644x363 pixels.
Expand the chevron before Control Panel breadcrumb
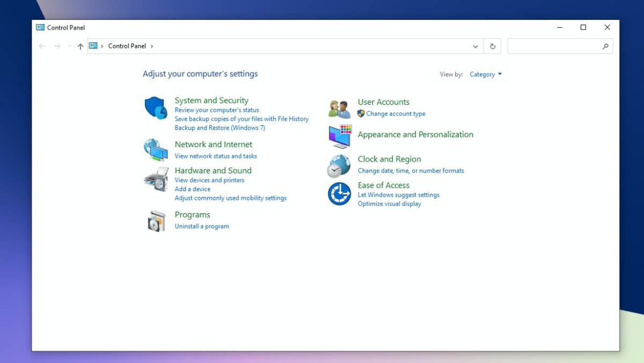tap(103, 46)
